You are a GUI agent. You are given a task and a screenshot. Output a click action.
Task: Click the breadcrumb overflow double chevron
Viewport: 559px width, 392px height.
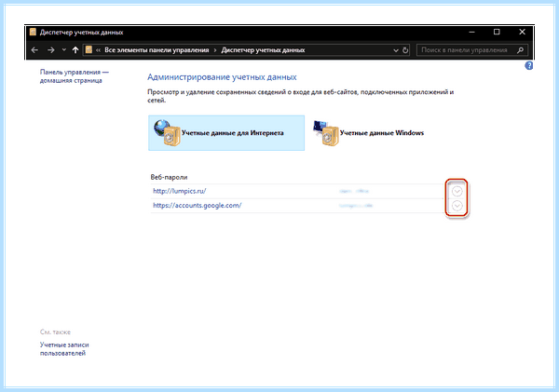[98, 50]
